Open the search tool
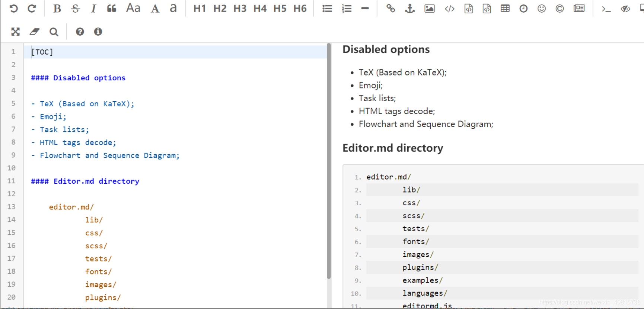The image size is (644, 309). 54,32
